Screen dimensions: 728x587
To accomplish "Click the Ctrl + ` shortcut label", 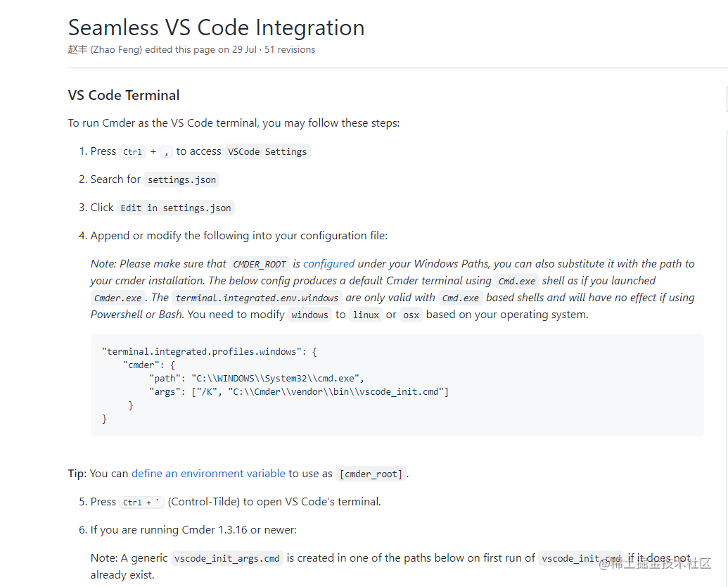I will (x=140, y=501).
